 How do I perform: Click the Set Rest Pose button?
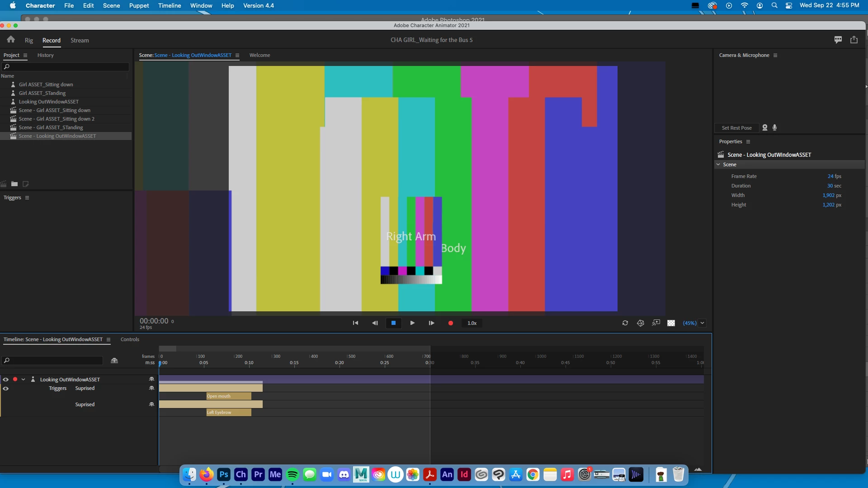736,128
